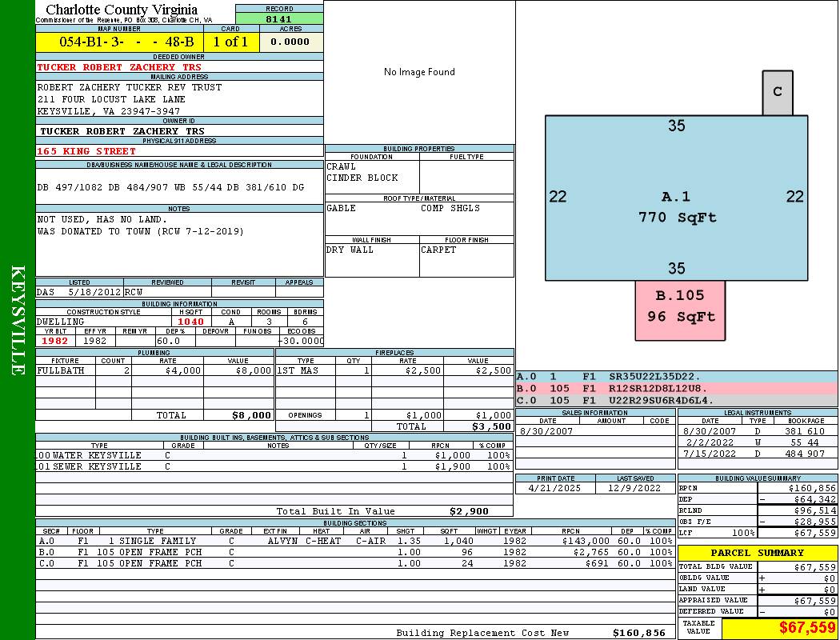Select section A.0 RPCN $143,000
This screenshot has height=640, width=840.
tap(586, 541)
